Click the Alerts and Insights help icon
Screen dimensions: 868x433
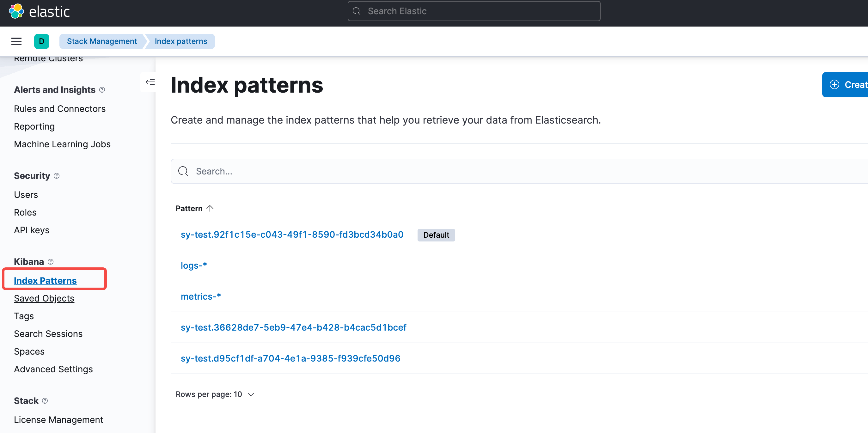point(102,90)
